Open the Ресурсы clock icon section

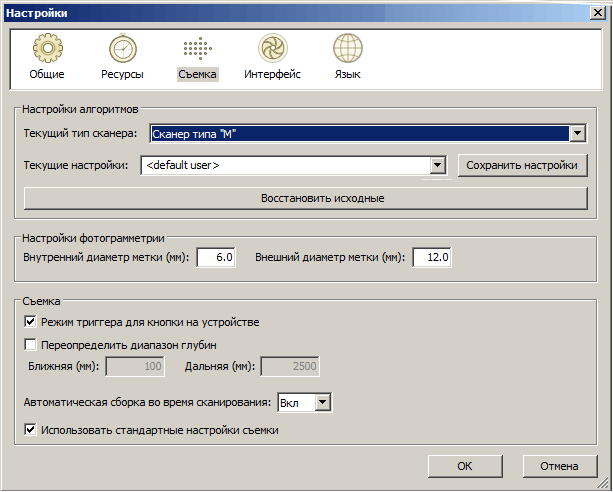(122, 48)
